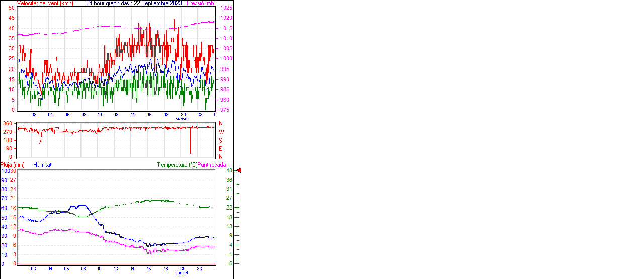
Task: Select the S wind direction label
Action: (221, 140)
